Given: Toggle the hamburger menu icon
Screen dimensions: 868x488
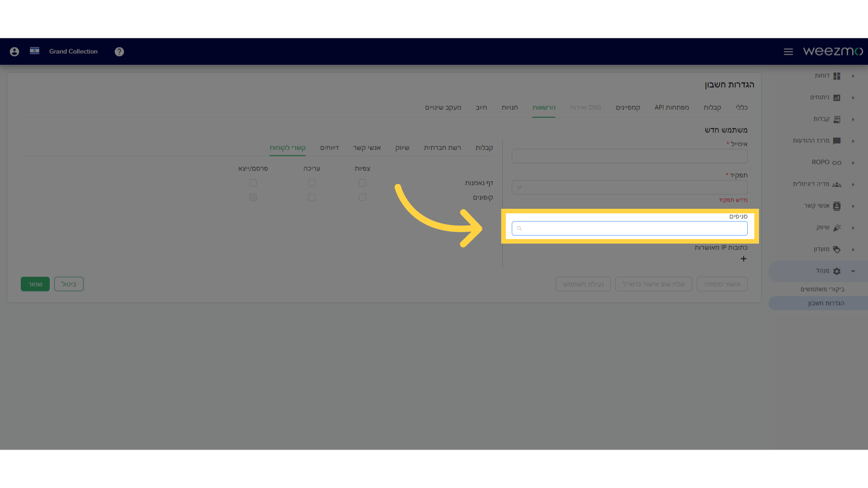Looking at the screenshot, I should coord(788,52).
